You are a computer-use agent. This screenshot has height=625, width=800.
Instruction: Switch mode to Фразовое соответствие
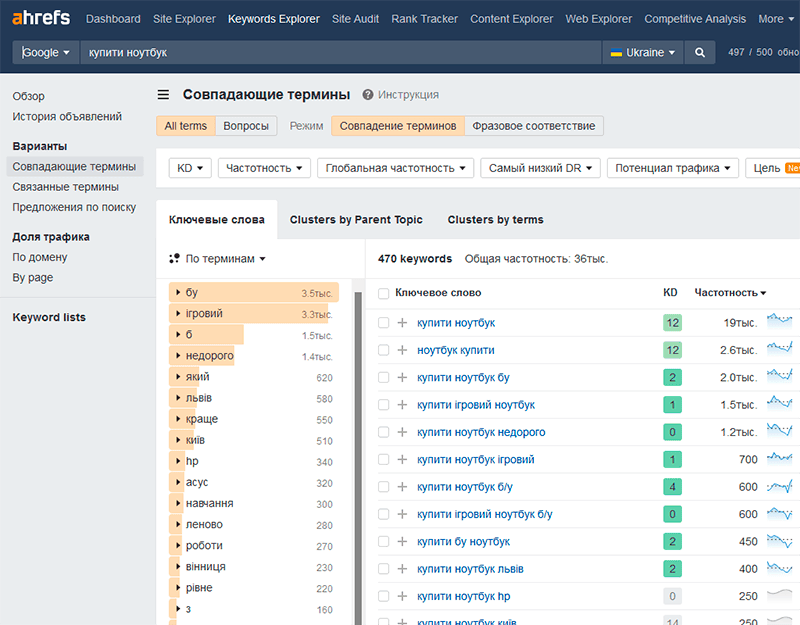534,126
